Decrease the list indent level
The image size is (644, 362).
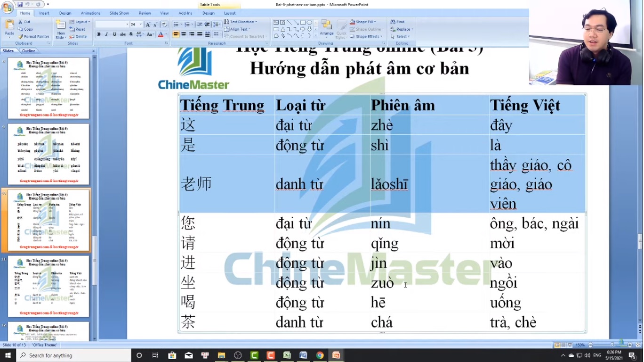200,25
